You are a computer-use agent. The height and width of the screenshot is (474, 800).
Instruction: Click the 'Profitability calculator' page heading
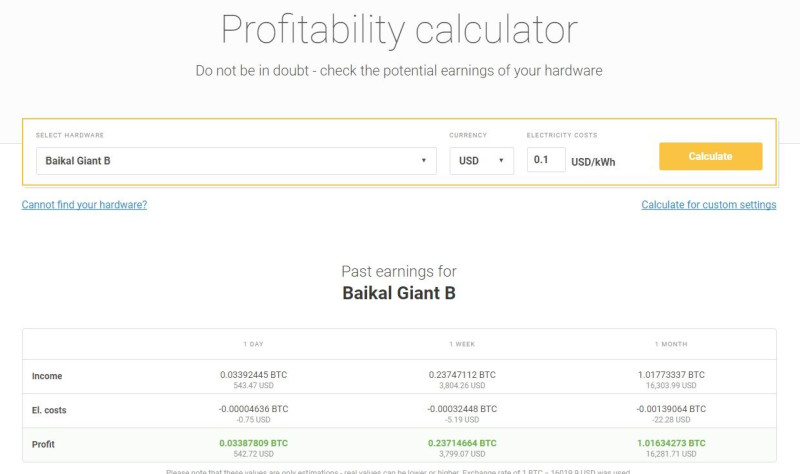coord(399,30)
